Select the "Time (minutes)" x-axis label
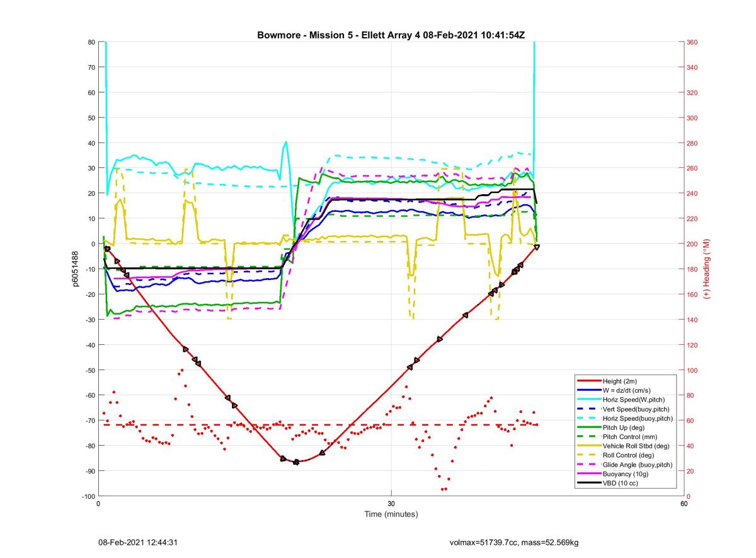This screenshot has width=756, height=558. [391, 514]
